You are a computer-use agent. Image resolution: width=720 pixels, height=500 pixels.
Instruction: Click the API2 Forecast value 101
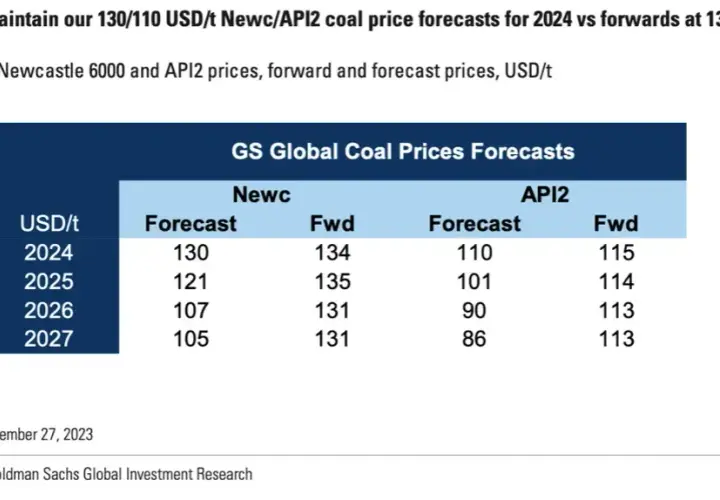(x=474, y=281)
